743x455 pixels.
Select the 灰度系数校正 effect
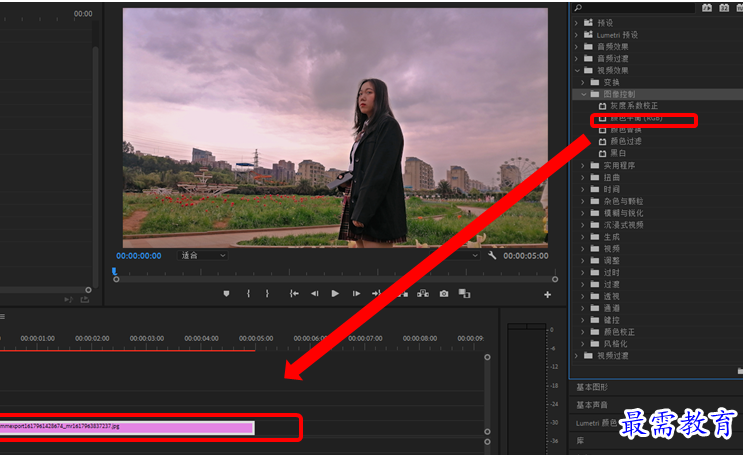tap(634, 106)
